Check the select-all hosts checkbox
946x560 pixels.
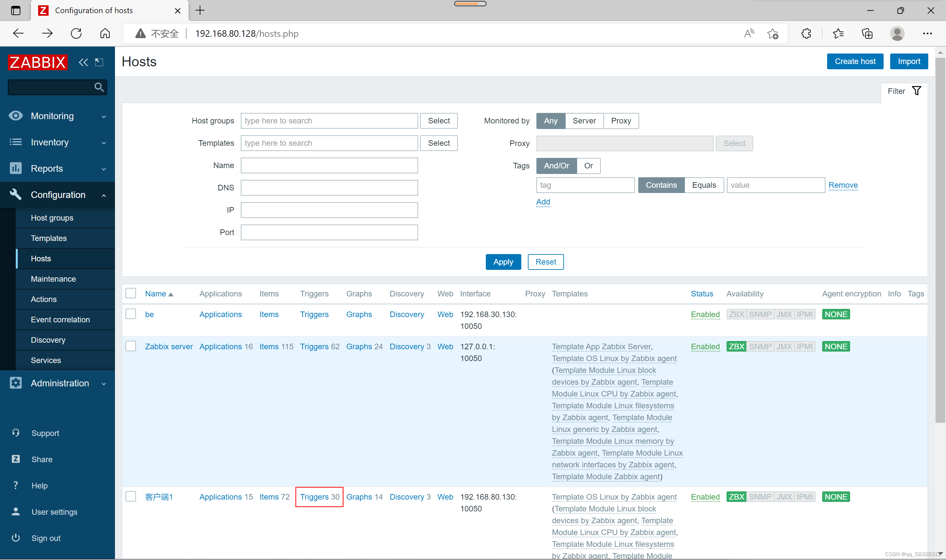pyautogui.click(x=131, y=293)
